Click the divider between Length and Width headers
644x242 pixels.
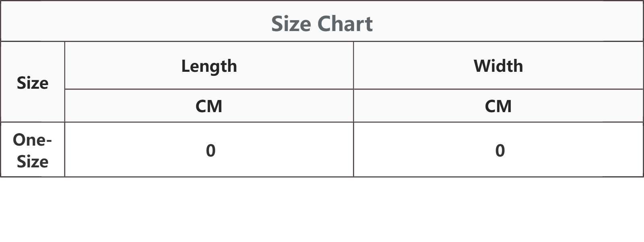pyautogui.click(x=353, y=66)
